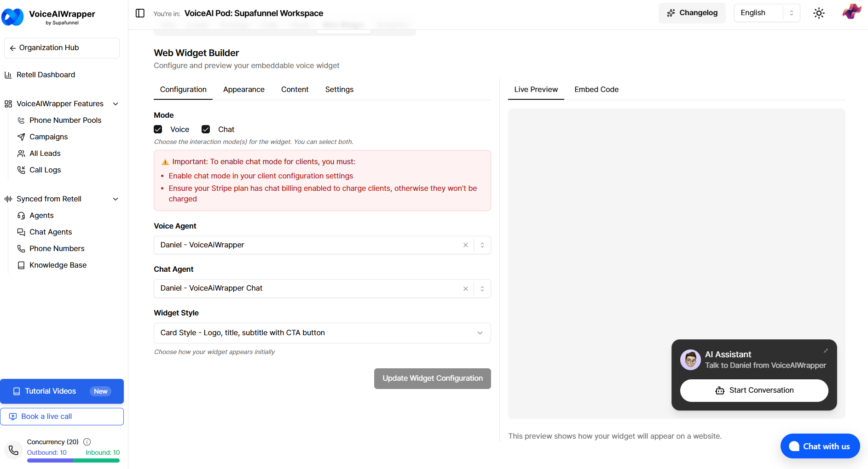Click the Knowledge Base book icon
Screen dimensions: 868x469
pyautogui.click(x=21, y=265)
